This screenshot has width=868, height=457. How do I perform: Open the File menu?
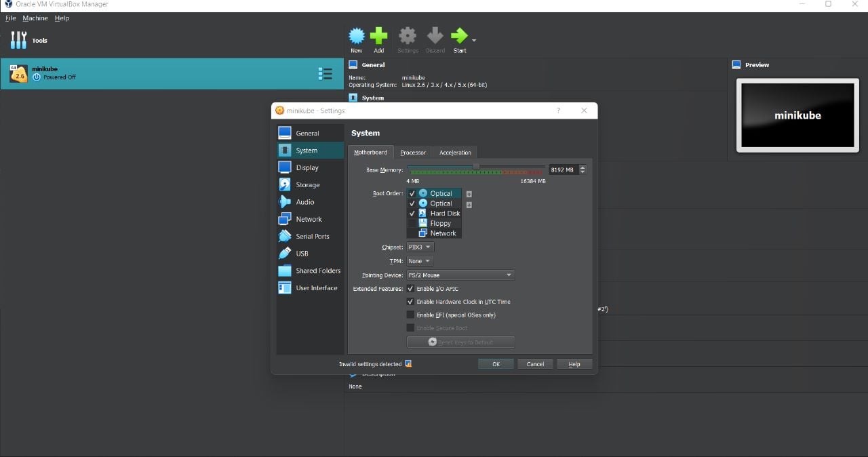(x=11, y=18)
